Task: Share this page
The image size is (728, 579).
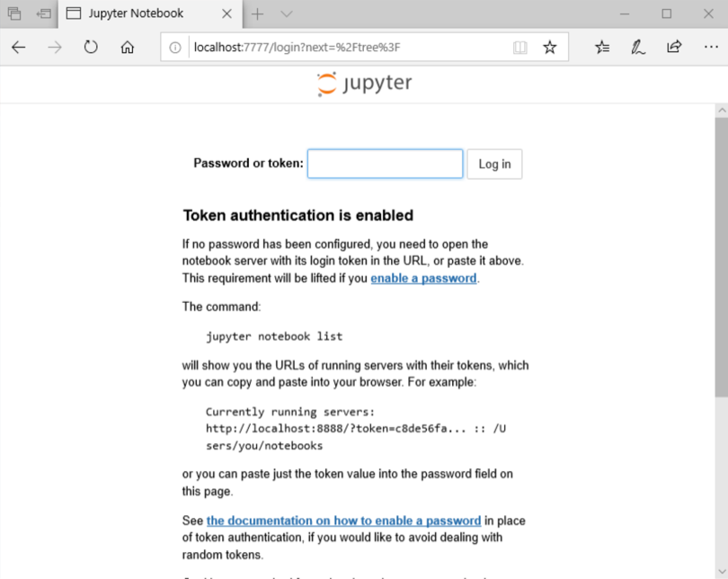Action: (674, 48)
